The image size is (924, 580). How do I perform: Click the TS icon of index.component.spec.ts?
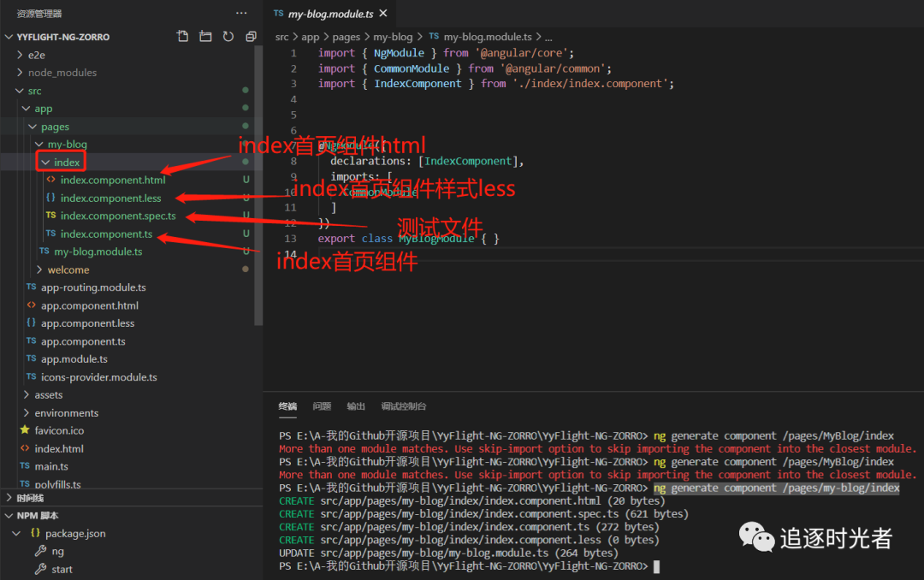[x=50, y=215]
